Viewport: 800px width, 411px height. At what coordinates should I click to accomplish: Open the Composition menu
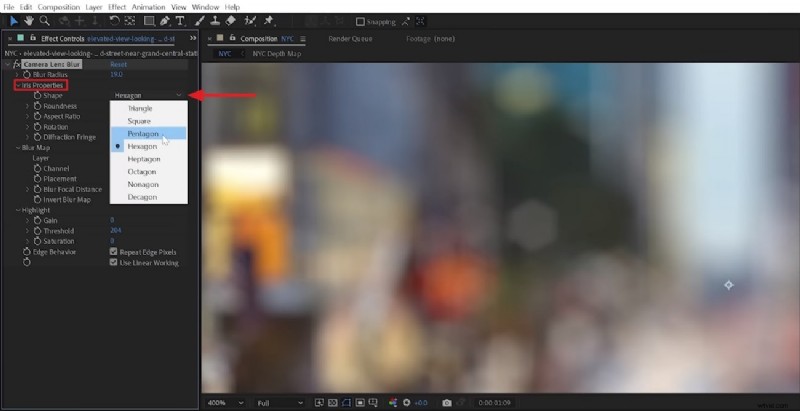point(59,7)
